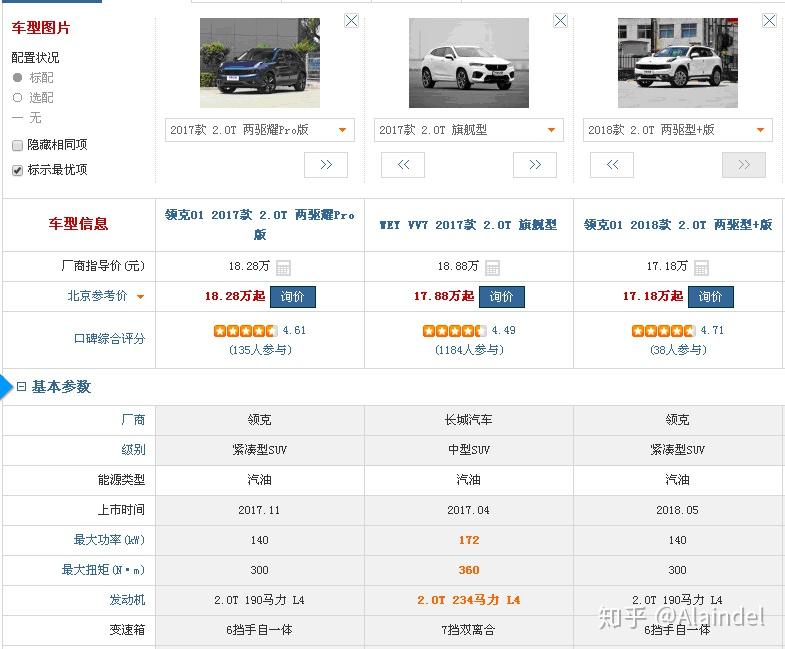Viewport: 785px width, 649px height.
Task: Click 询价 button for 17.18万起 Lynk 01
Action: click(710, 296)
